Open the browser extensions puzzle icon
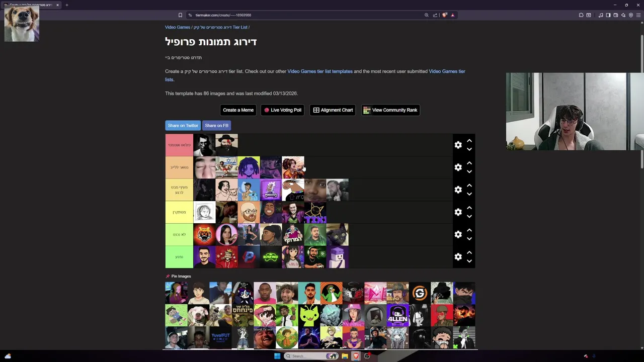 click(581, 15)
